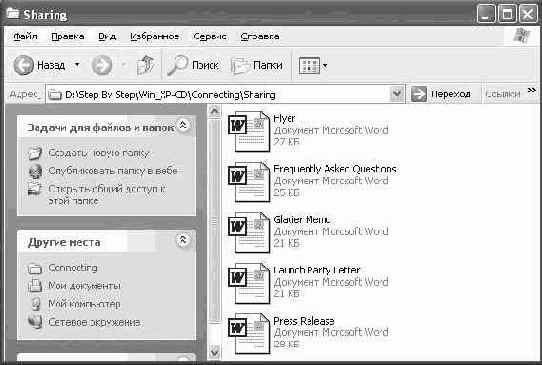Image resolution: width=542 pixels, height=365 pixels.
Task: Open Сетевое окружение link
Action: pos(94,322)
